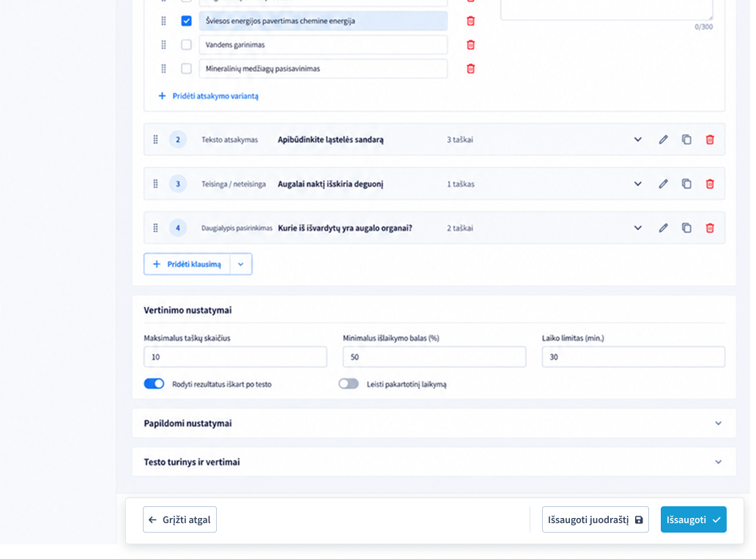Screen dimensions: 756x559
Task: Click the drag handle of question 2 row
Action: click(x=155, y=140)
